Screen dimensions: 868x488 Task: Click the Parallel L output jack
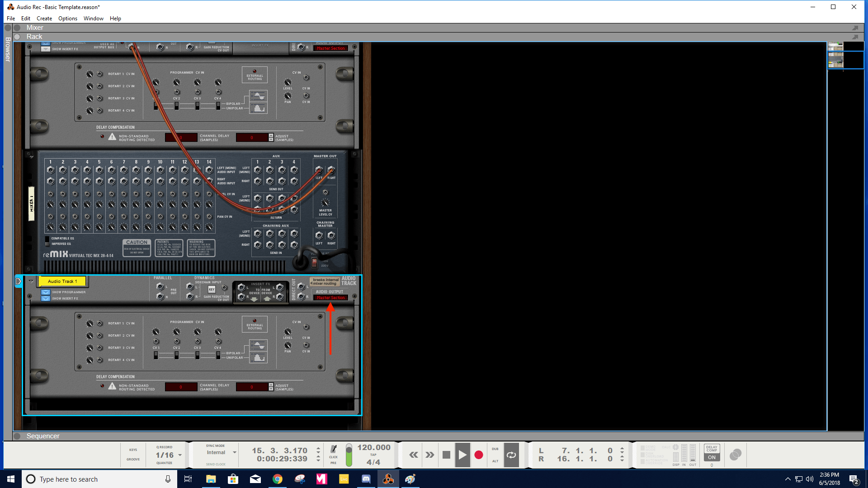160,286
